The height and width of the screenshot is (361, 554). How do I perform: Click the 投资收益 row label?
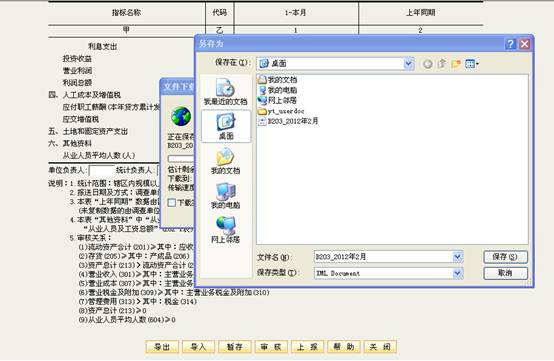coord(77,58)
